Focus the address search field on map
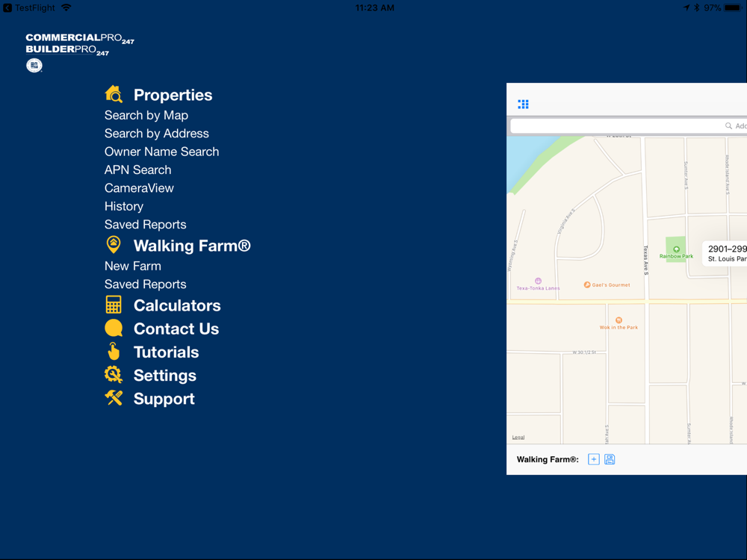The width and height of the screenshot is (747, 560). coord(628,125)
